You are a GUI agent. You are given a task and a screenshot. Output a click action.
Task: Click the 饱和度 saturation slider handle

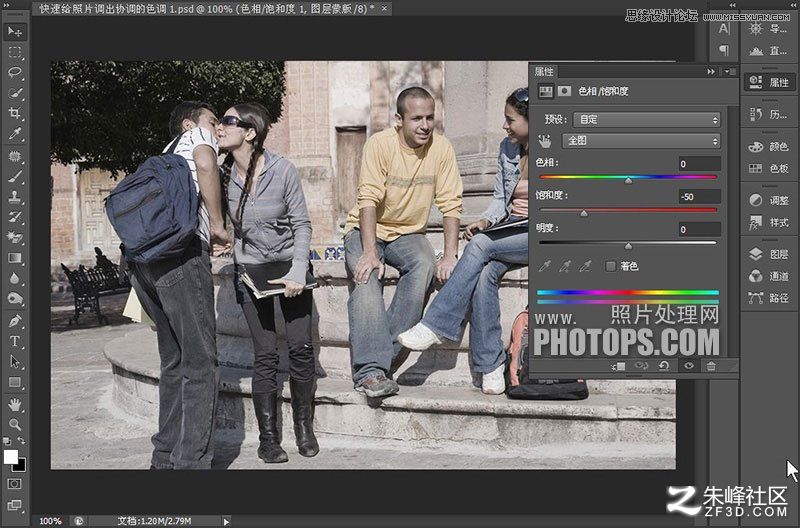pos(584,213)
